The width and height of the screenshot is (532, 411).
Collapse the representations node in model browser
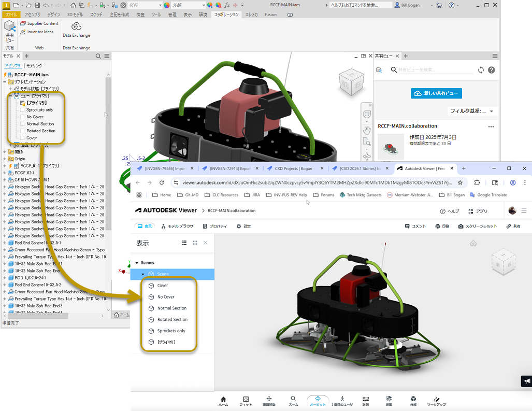click(x=5, y=82)
